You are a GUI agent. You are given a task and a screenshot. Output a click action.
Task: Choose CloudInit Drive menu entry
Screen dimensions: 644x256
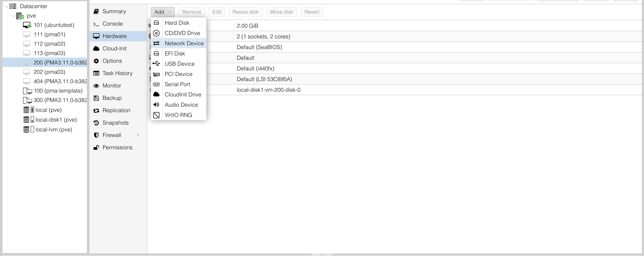(178, 95)
